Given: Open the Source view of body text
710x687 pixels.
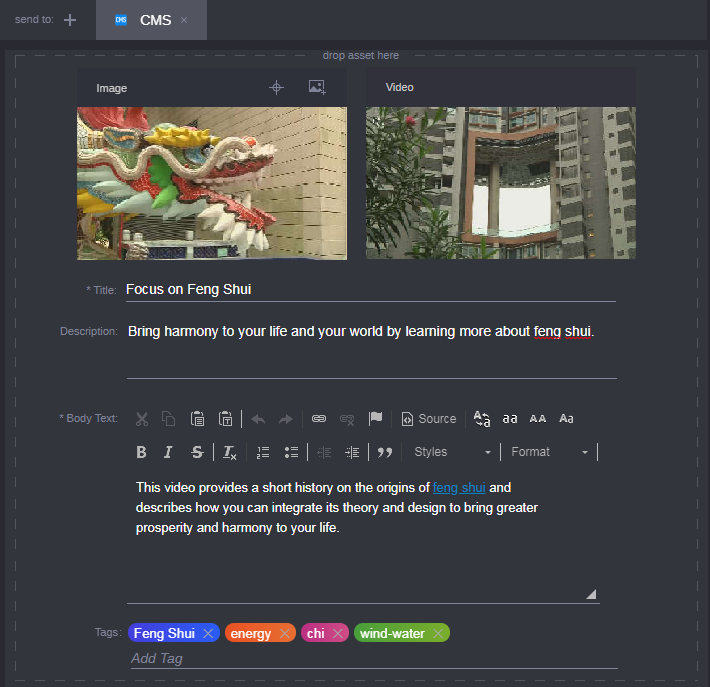Looking at the screenshot, I should [x=429, y=419].
